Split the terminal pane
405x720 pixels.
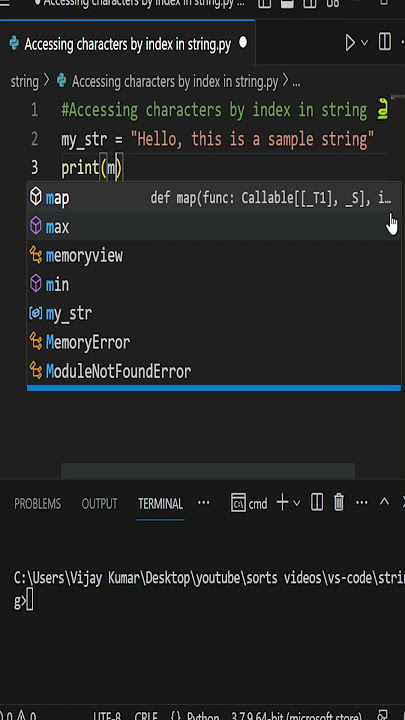[x=317, y=503]
